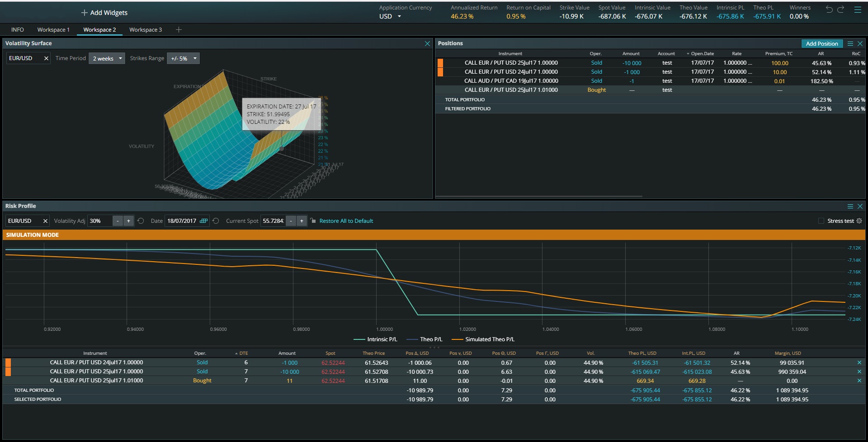868x442 pixels.
Task: Switch to the Workspace 3 tab
Action: [145, 30]
